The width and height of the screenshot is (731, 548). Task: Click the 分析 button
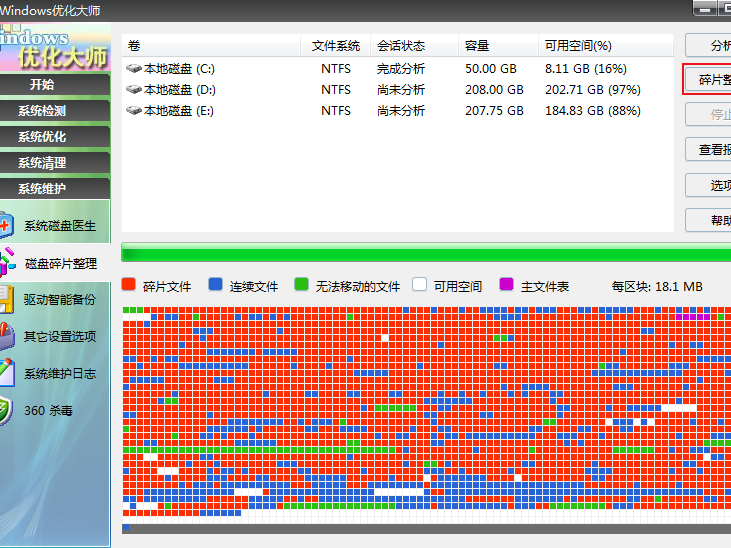tap(708, 45)
